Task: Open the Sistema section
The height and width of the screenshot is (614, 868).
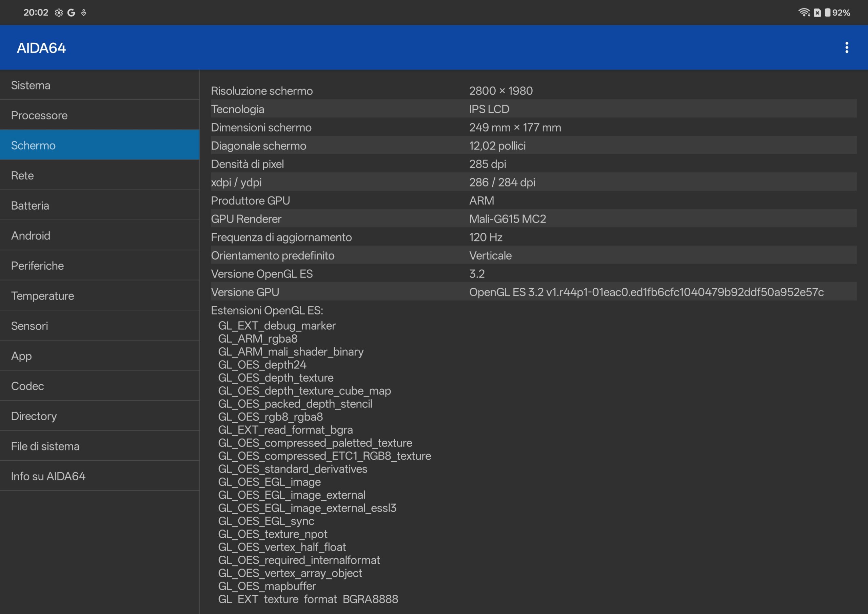Action: tap(99, 85)
